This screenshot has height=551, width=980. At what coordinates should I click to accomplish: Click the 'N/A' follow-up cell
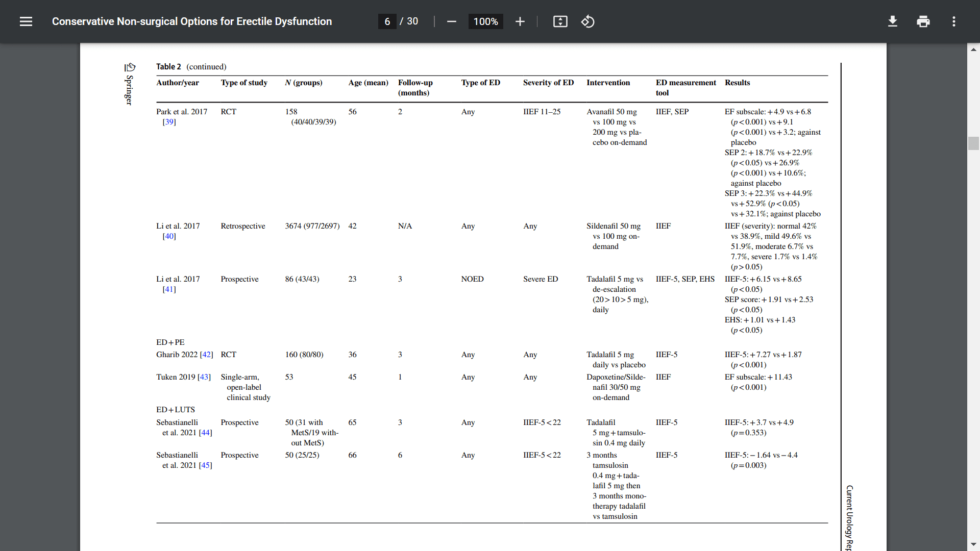click(405, 226)
